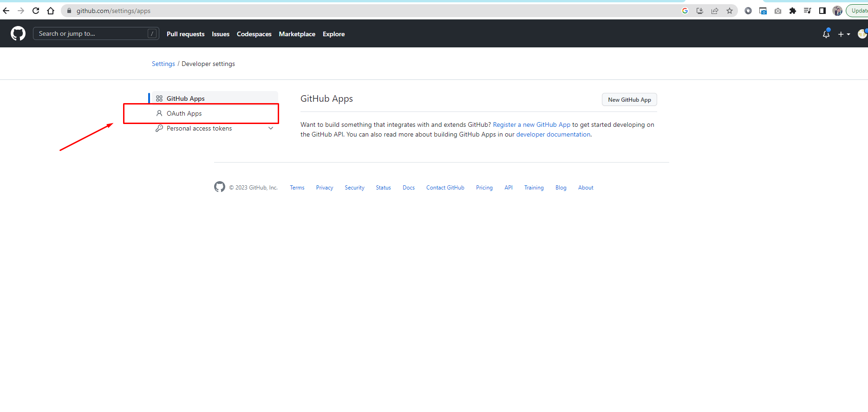
Task: Open Explore in header navigation
Action: tap(334, 34)
